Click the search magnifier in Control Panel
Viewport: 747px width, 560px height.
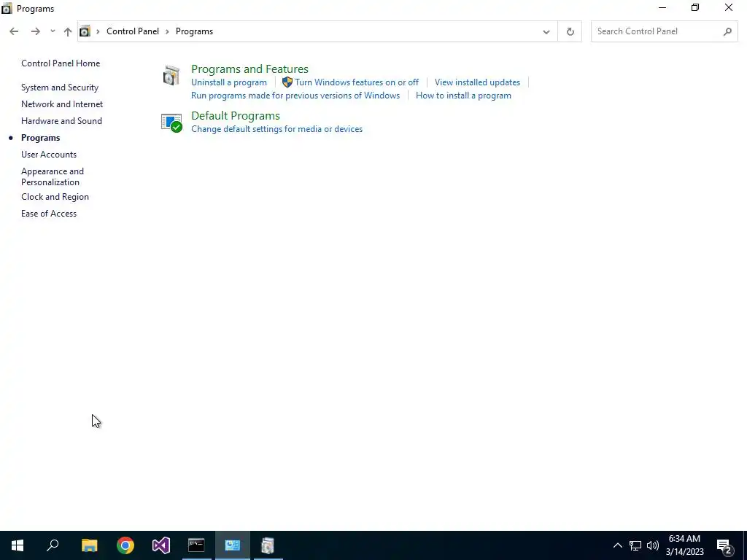click(x=727, y=31)
